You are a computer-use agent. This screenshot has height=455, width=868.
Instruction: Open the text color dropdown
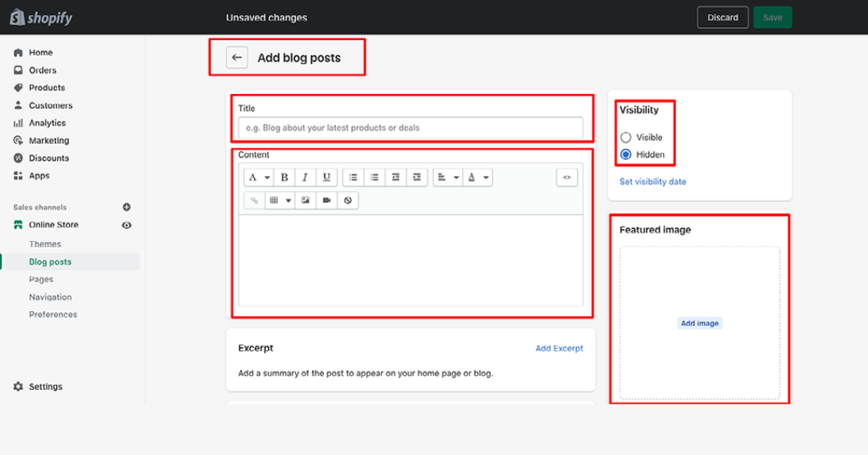(x=477, y=178)
